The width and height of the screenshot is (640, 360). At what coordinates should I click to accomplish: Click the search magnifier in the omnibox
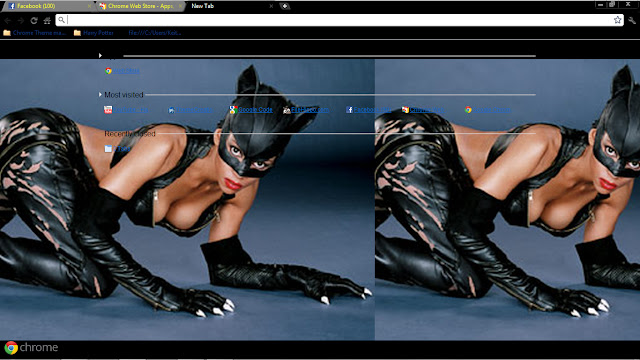pos(61,20)
